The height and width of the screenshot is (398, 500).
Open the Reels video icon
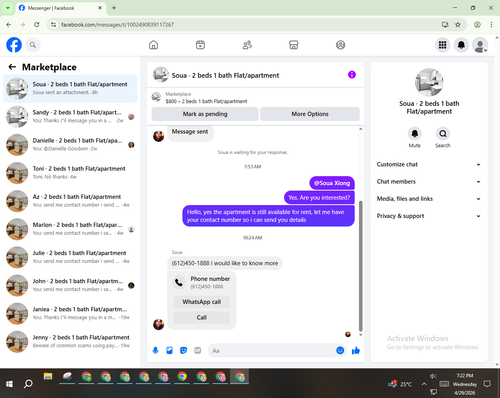(200, 45)
